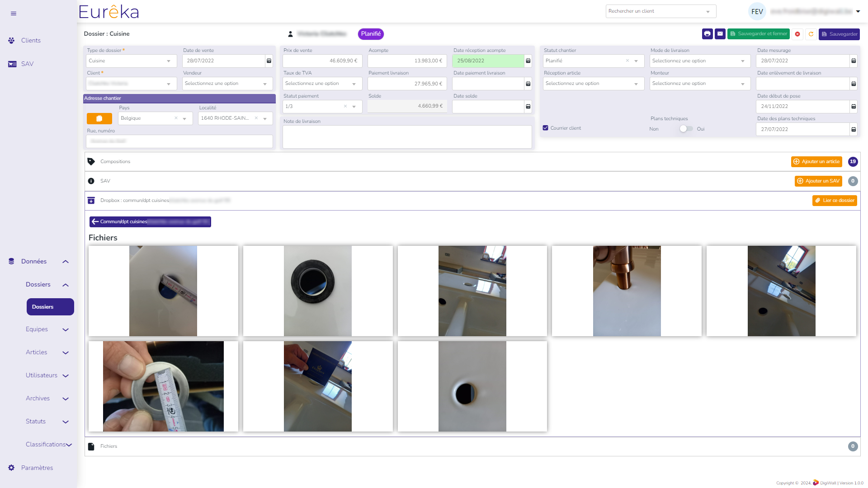
Task: Open Clients in the sidebar
Action: pos(31,41)
